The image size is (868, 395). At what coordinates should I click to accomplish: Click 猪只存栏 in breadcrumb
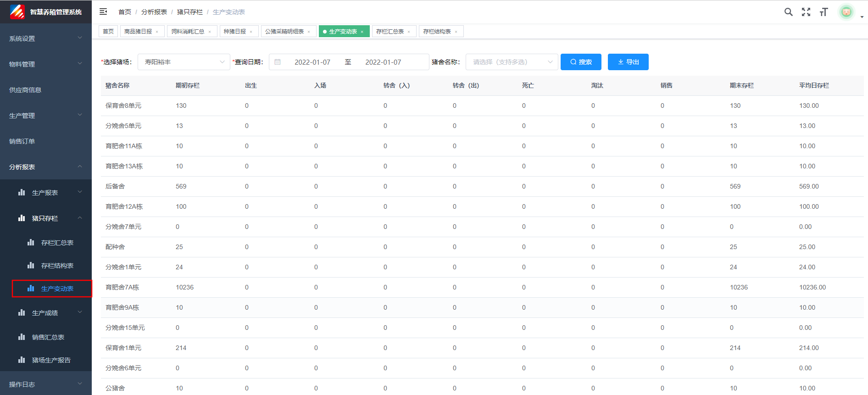click(x=190, y=12)
